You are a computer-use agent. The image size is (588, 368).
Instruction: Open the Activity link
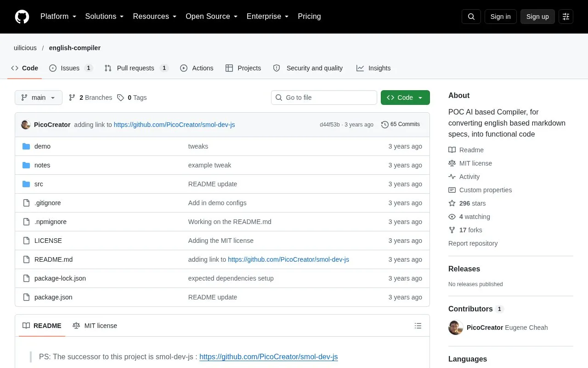464,177
